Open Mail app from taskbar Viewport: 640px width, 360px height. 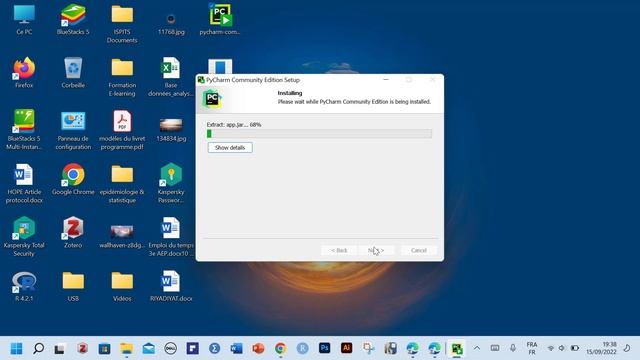[149, 348]
